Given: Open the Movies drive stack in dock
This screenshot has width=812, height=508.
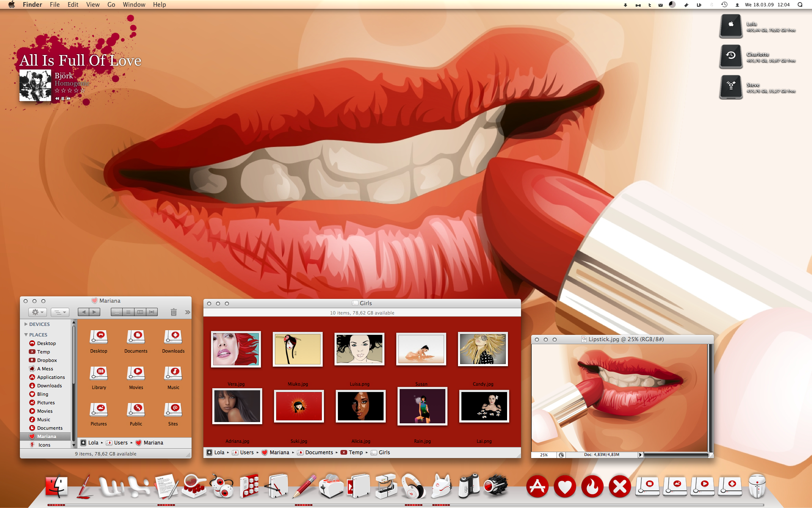Looking at the screenshot, I should pos(703,486).
